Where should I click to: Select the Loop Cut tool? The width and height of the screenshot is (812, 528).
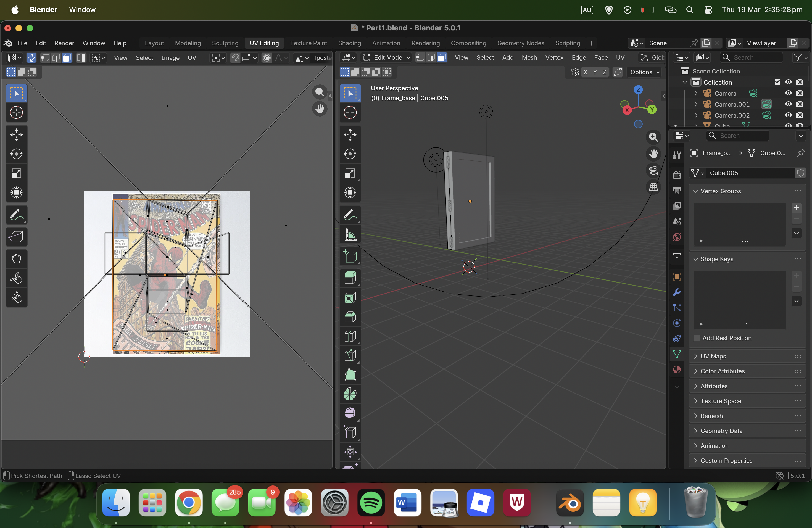pyautogui.click(x=350, y=336)
